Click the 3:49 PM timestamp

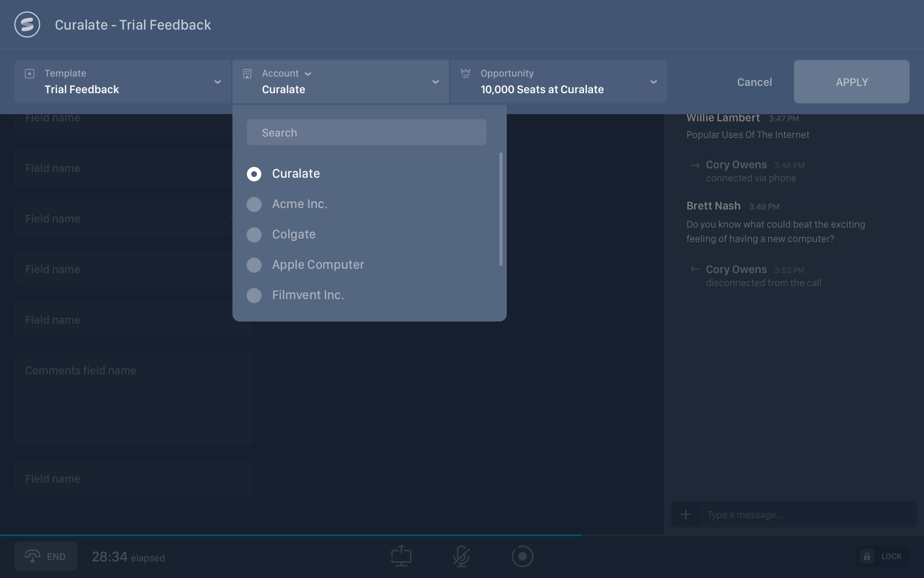[x=764, y=206]
